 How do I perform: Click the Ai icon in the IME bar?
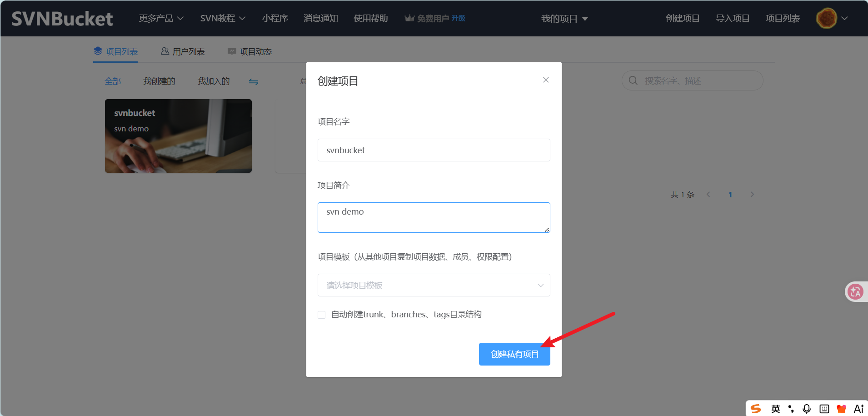coord(858,409)
